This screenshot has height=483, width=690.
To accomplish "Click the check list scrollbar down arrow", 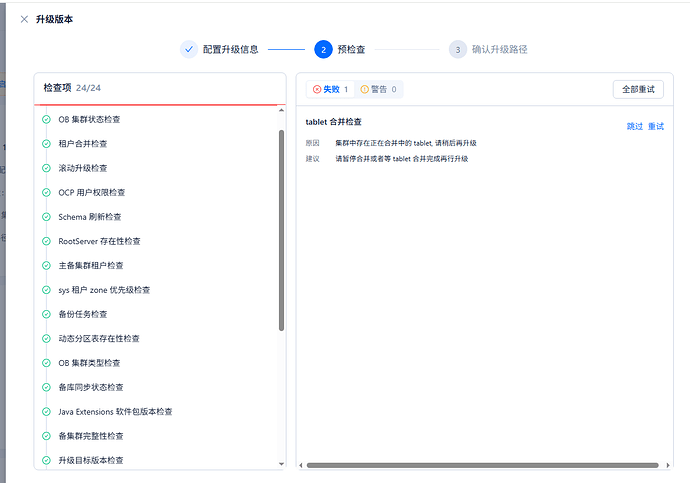I will [x=281, y=464].
